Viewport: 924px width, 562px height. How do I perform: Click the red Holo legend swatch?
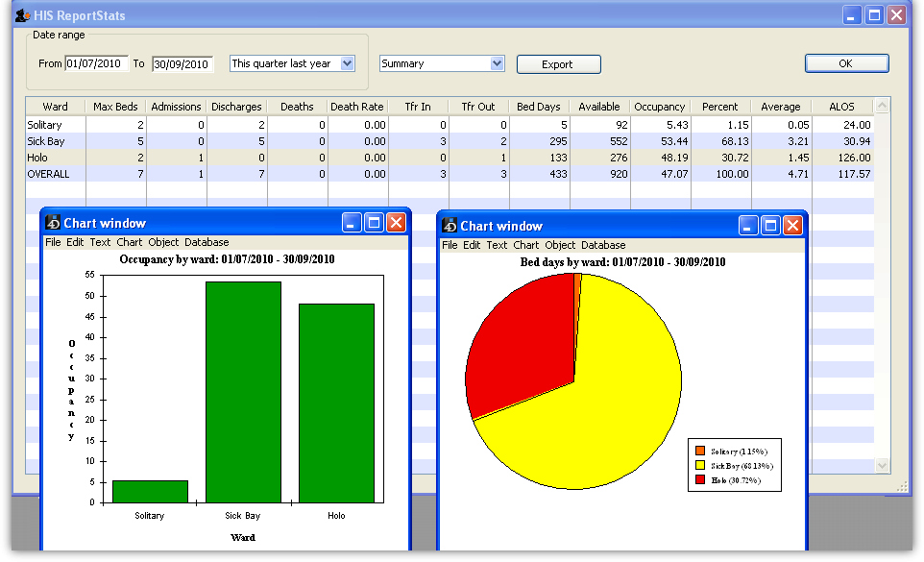[x=700, y=479]
